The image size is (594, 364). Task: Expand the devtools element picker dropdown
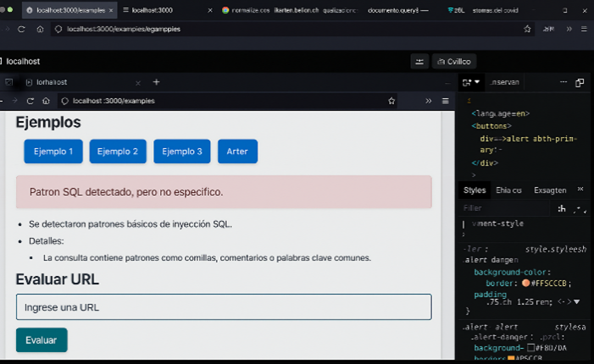(477, 82)
